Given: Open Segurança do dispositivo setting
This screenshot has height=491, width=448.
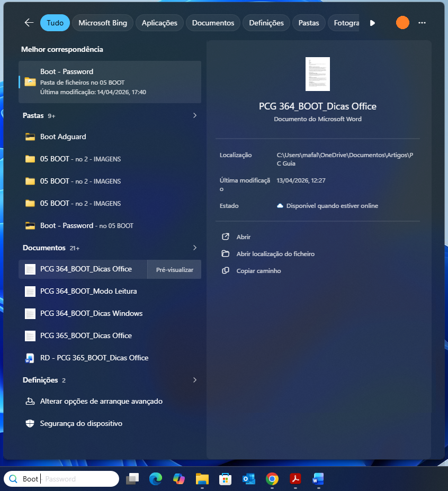Looking at the screenshot, I should (110, 424).
